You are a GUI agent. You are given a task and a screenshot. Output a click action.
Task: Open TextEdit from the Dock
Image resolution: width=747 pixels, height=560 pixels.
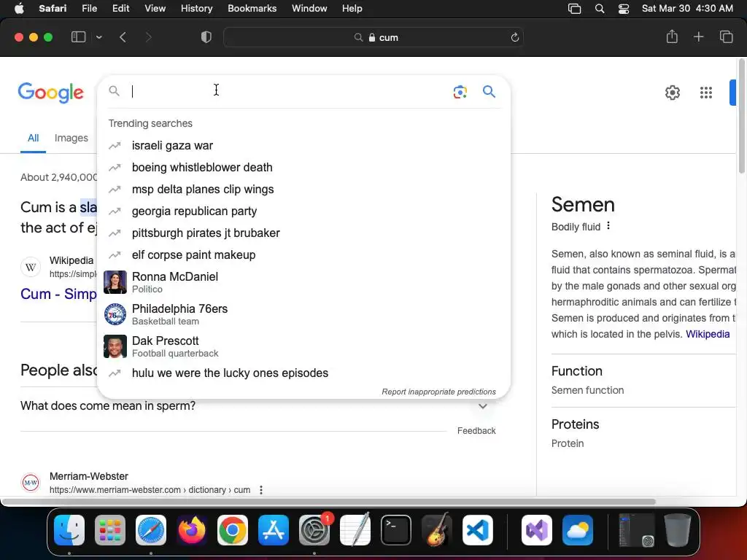coord(355,530)
